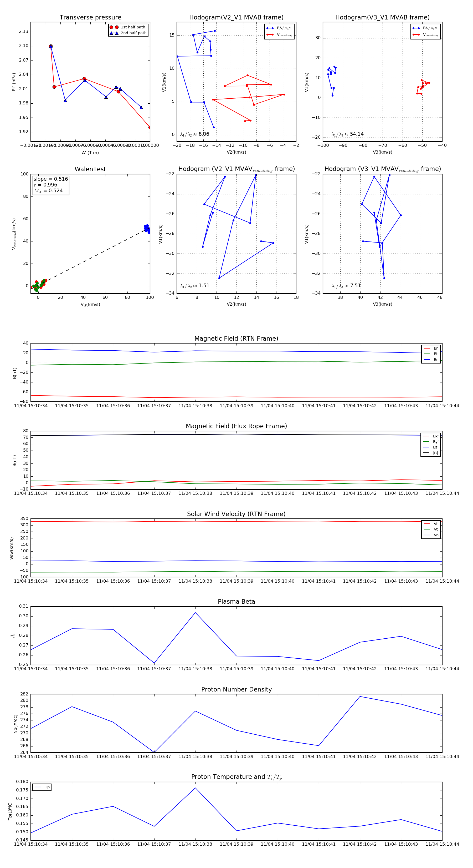Click the "Transverse pressure" plot title

pos(90,18)
